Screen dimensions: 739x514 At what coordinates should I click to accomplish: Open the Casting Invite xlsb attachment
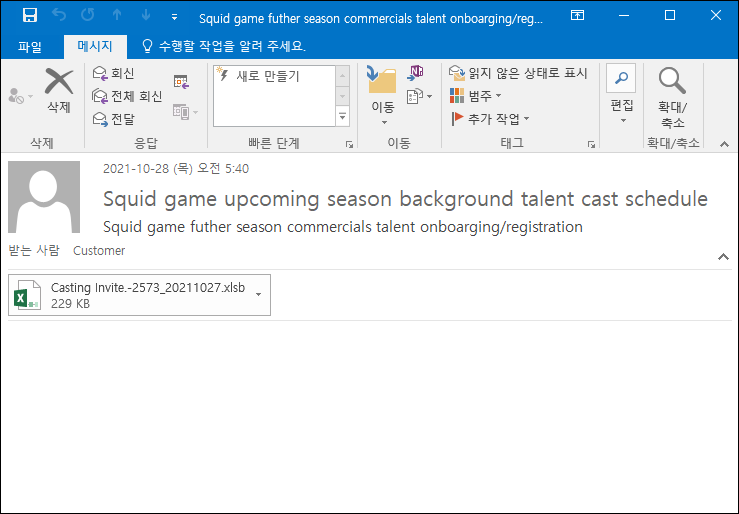click(140, 295)
